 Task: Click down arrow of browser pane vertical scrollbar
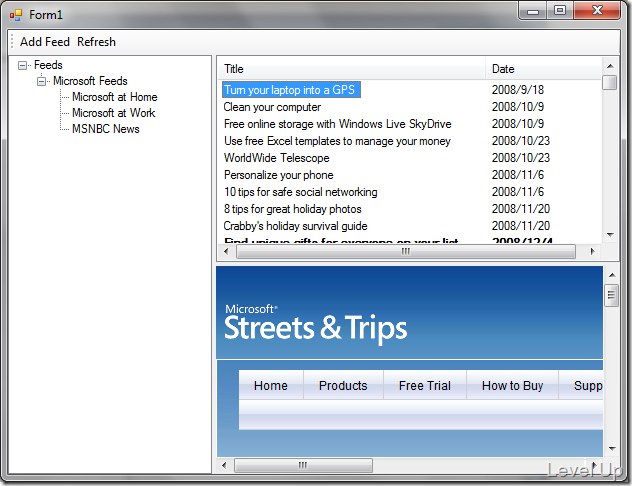(x=612, y=449)
